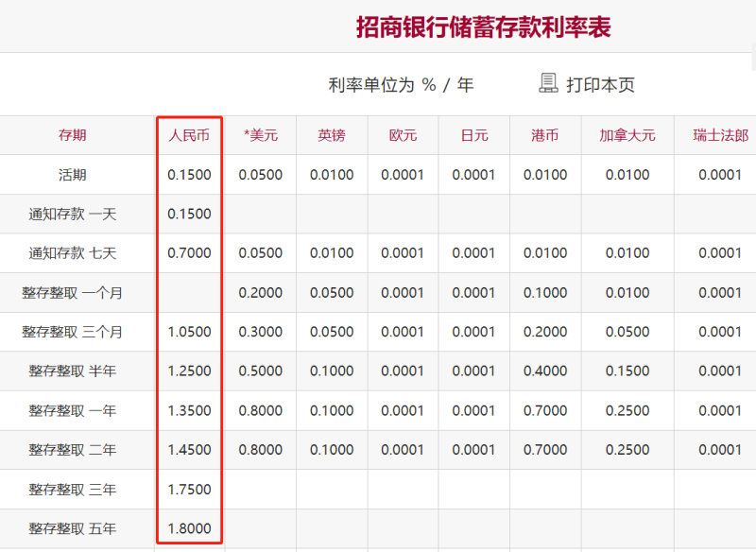Click the 瑞士法郎 column header

720,135
